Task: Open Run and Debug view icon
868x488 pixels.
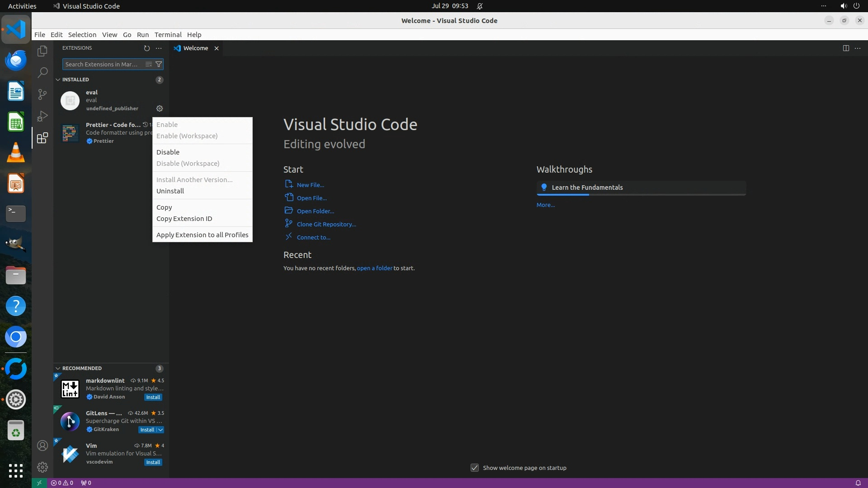Action: click(x=42, y=116)
